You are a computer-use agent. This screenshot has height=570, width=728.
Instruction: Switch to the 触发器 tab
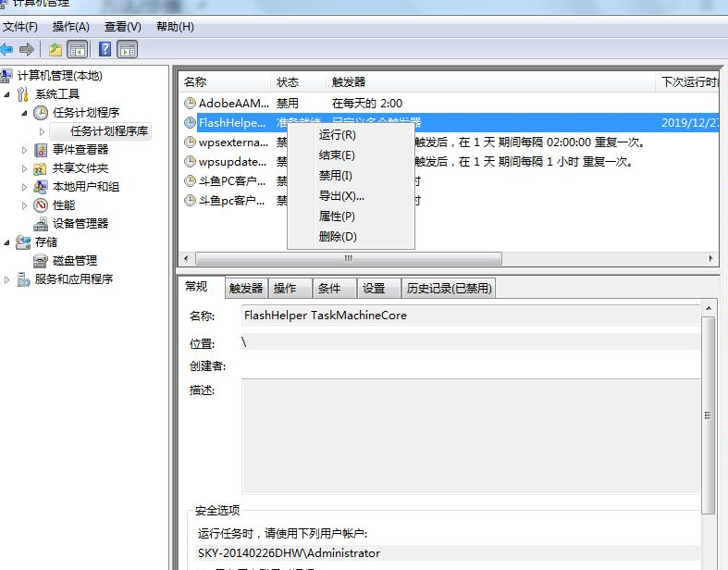pos(246,289)
